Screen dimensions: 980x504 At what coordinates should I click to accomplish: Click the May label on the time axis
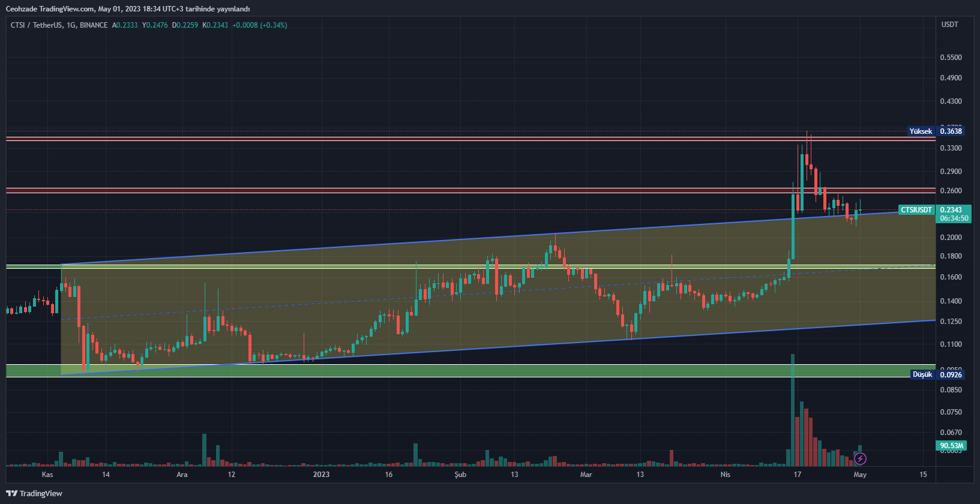pos(860,475)
